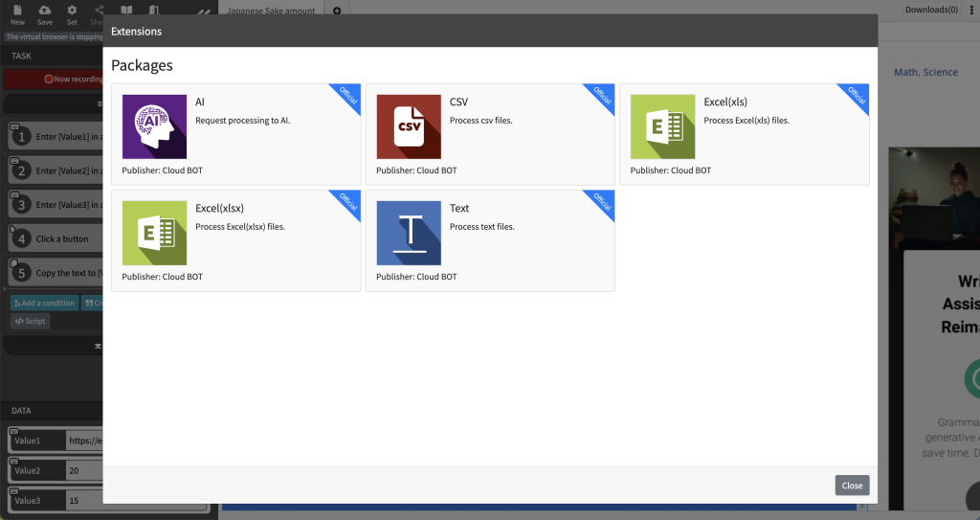980x520 pixels.
Task: Click step 3 number badge
Action: (x=21, y=205)
